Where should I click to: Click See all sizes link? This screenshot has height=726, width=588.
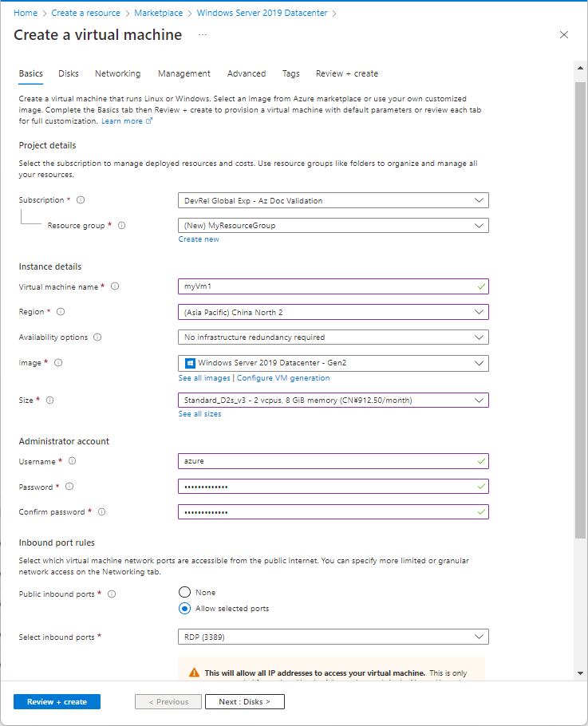(x=199, y=414)
